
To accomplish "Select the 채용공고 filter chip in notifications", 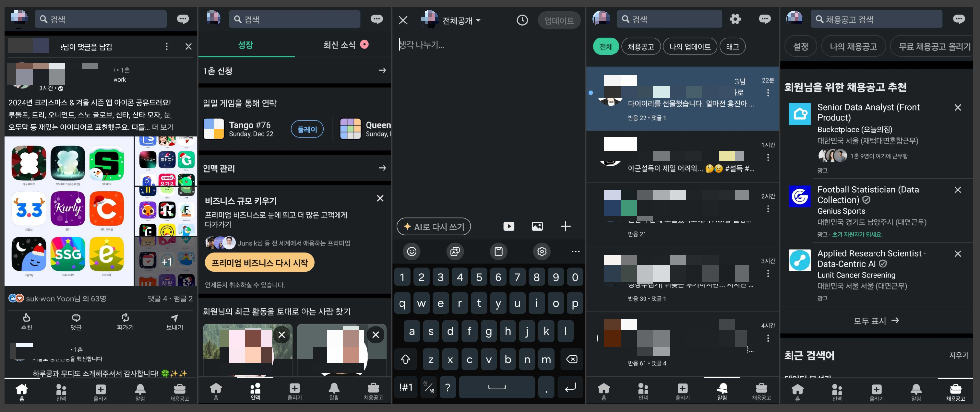I will 641,47.
